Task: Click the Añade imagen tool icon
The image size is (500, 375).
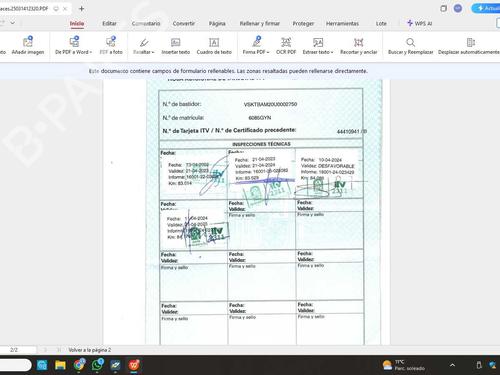Action: pyautogui.click(x=28, y=42)
